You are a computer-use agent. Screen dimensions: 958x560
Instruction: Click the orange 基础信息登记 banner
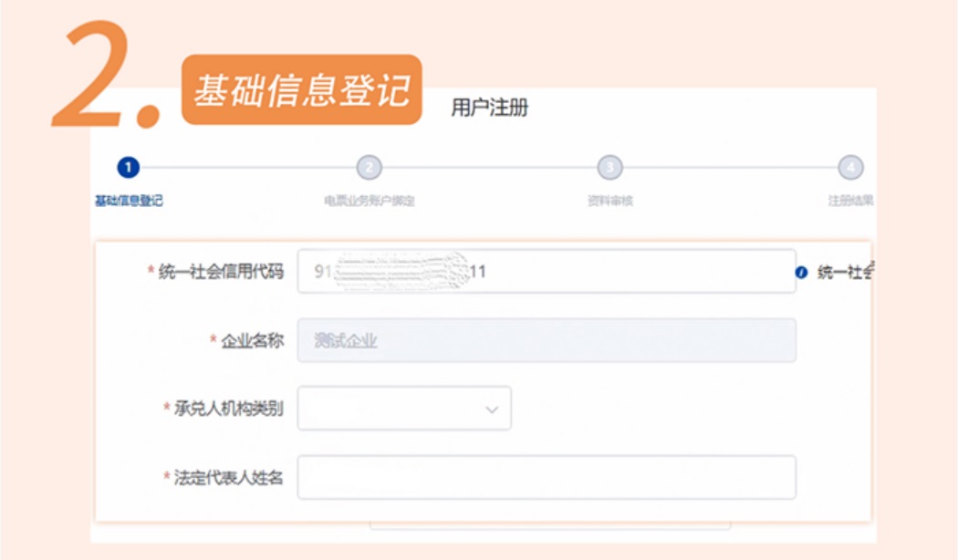[302, 89]
